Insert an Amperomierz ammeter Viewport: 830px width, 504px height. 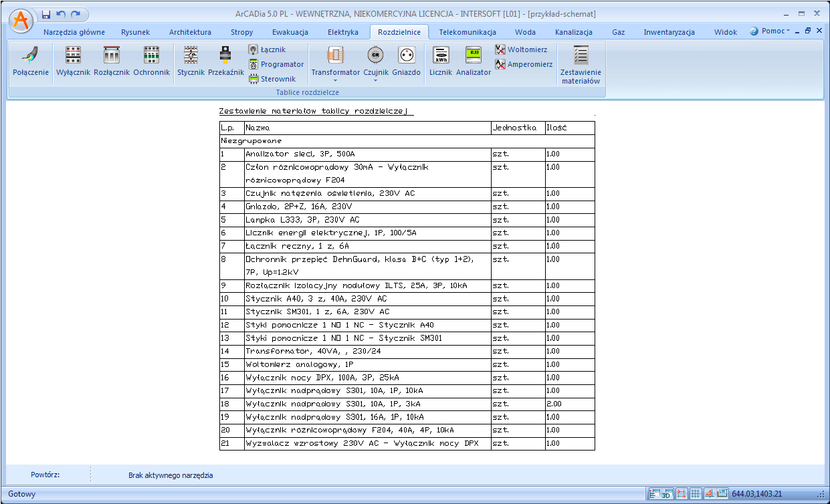pos(524,64)
